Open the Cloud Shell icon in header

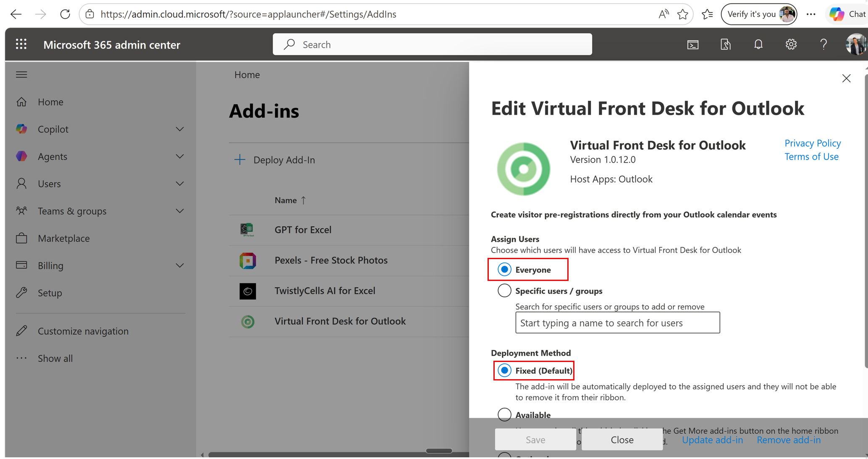click(x=693, y=45)
